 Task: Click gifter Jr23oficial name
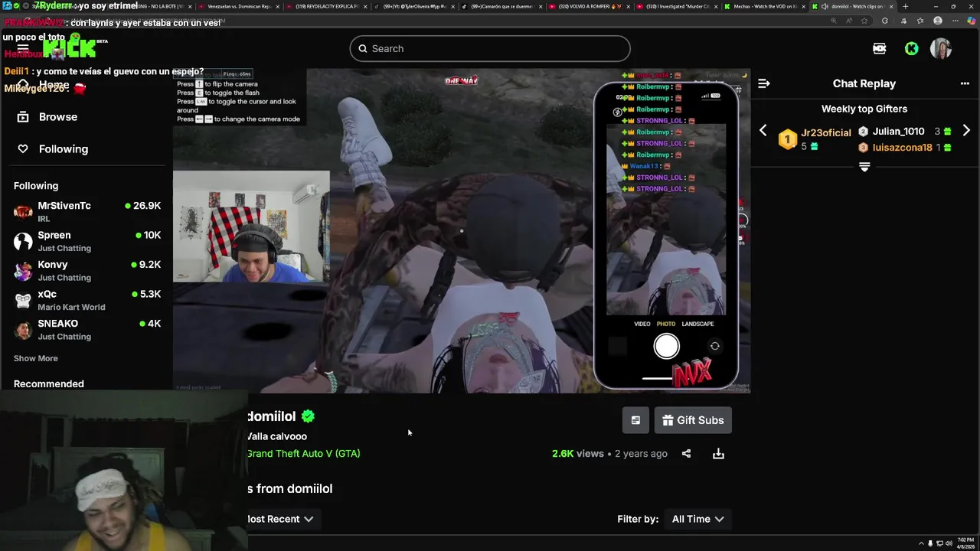tap(825, 132)
